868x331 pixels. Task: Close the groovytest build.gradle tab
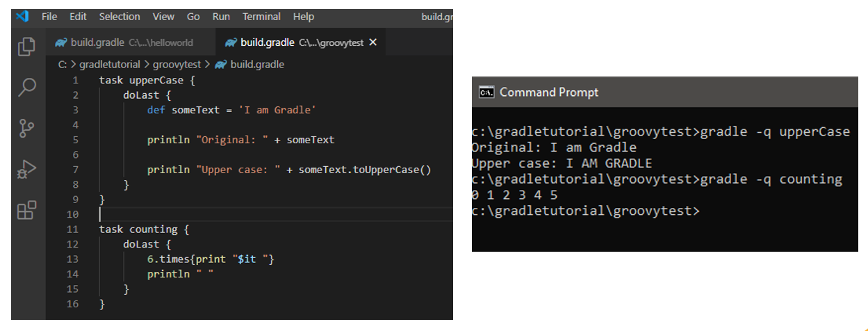point(372,42)
